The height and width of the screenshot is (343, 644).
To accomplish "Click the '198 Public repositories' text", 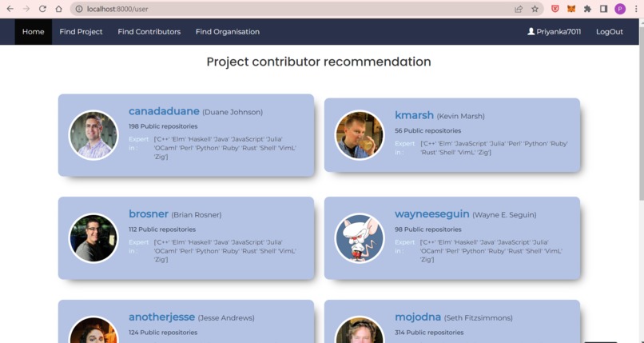I will (x=163, y=126).
